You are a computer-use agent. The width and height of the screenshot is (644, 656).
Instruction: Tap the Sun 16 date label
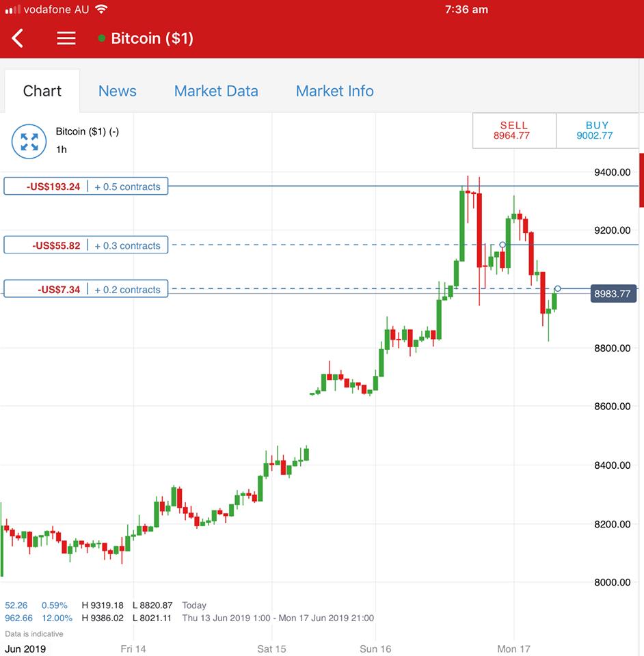point(375,649)
